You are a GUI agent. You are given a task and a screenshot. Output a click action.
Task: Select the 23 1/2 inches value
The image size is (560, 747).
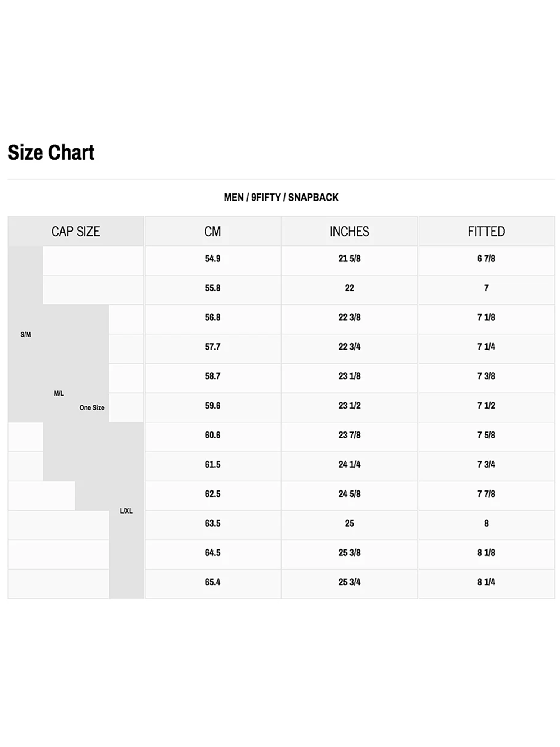point(349,406)
